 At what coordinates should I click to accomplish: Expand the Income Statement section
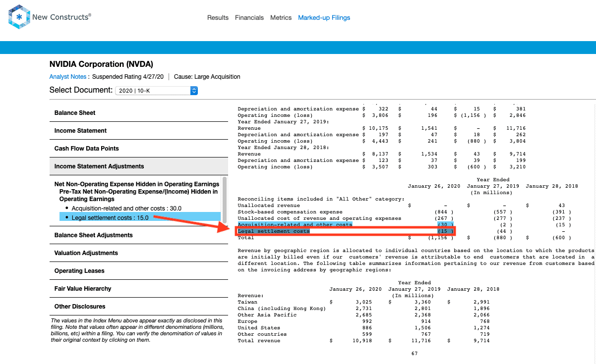[139, 131]
